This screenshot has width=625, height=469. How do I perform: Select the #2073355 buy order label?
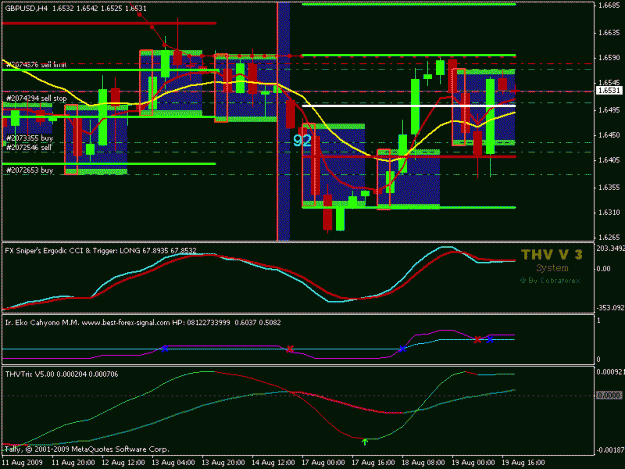29,138
